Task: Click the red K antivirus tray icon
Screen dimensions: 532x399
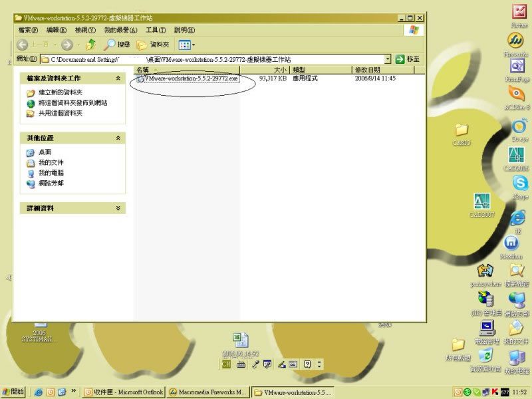Action: point(495,392)
